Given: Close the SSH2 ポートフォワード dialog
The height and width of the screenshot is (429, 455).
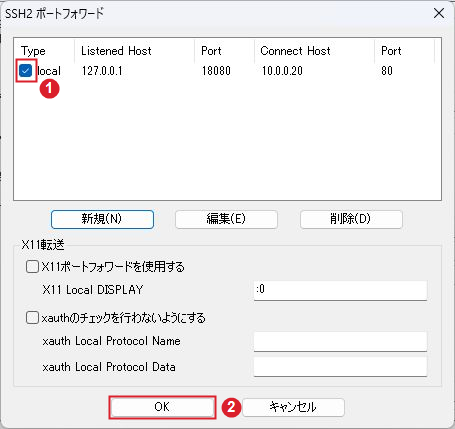Looking at the screenshot, I should pyautogui.click(x=439, y=13).
